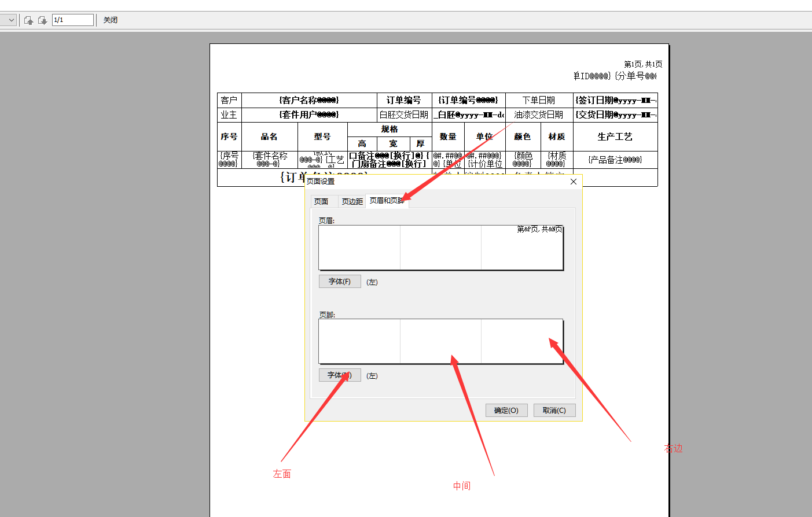Image resolution: width=812 pixels, height=517 pixels.
Task: Click the middle section of 页眉 box
Action: pyautogui.click(x=440, y=248)
